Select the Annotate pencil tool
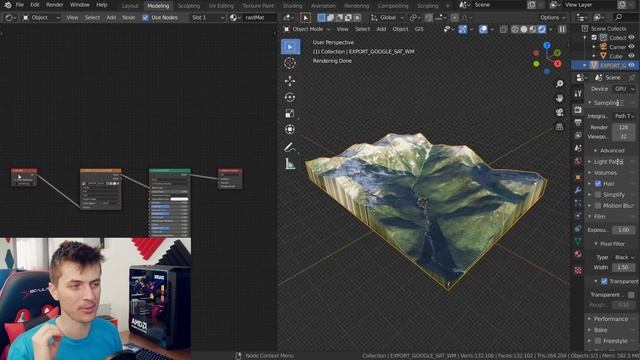The image size is (640, 360). (289, 147)
